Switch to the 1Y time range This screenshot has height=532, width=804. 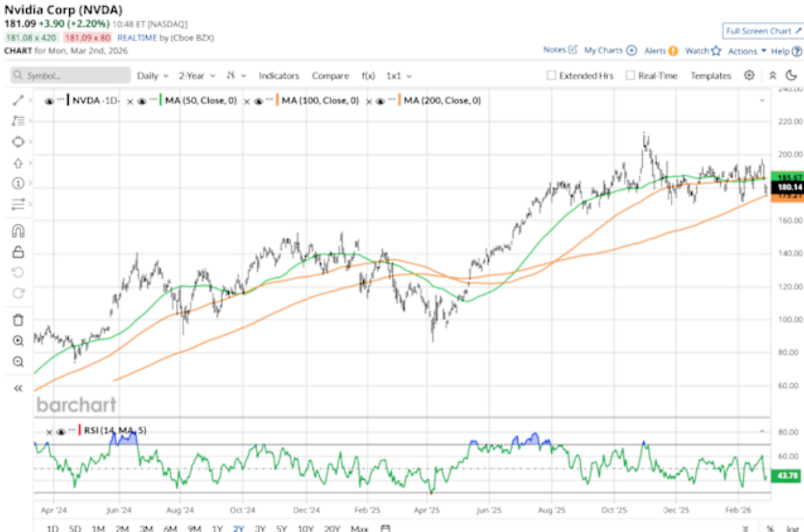[217, 528]
